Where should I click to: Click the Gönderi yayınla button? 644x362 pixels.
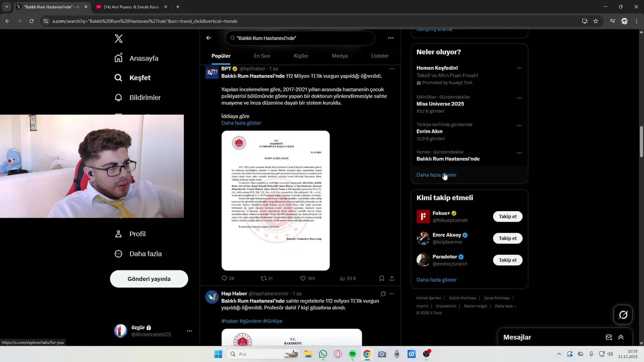(x=149, y=279)
